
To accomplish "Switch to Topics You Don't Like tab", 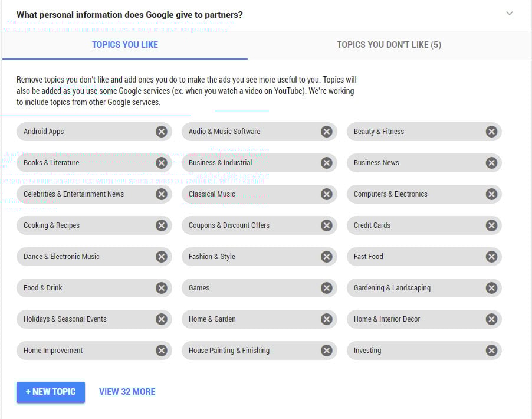I will tap(389, 45).
